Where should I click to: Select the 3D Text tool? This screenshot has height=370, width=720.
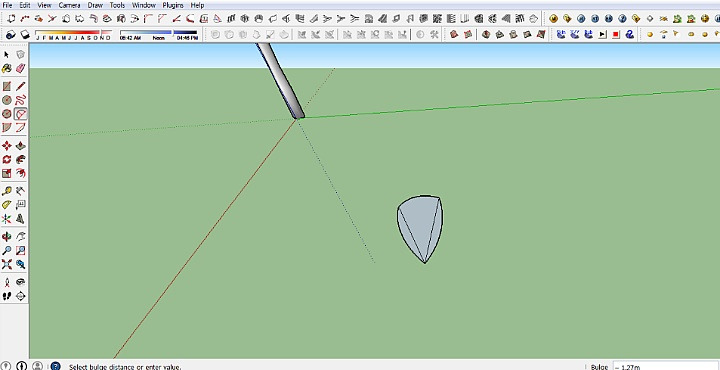[x=20, y=219]
